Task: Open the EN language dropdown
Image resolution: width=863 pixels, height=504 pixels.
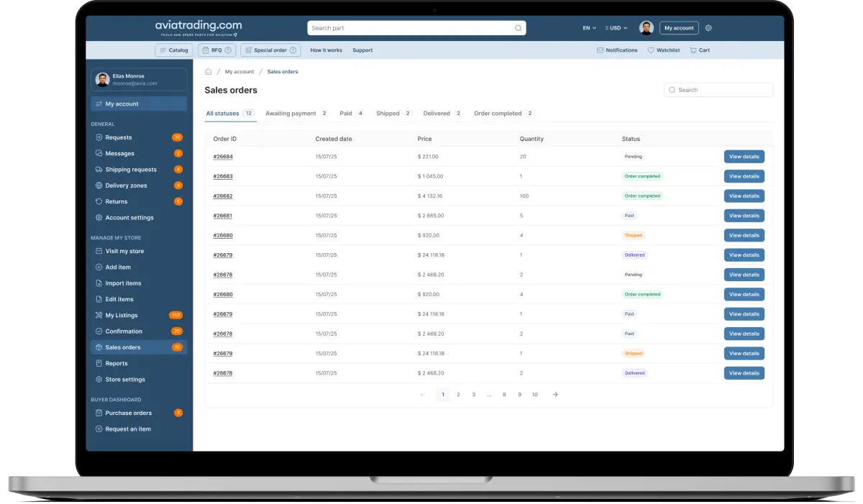Action: [590, 28]
